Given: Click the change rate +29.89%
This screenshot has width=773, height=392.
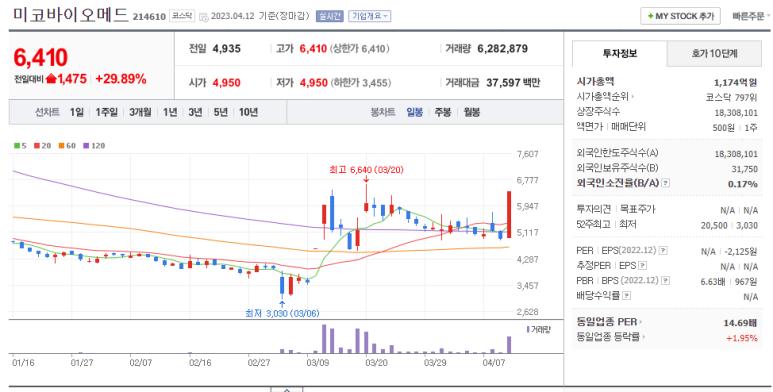Looking at the screenshot, I should [121, 79].
